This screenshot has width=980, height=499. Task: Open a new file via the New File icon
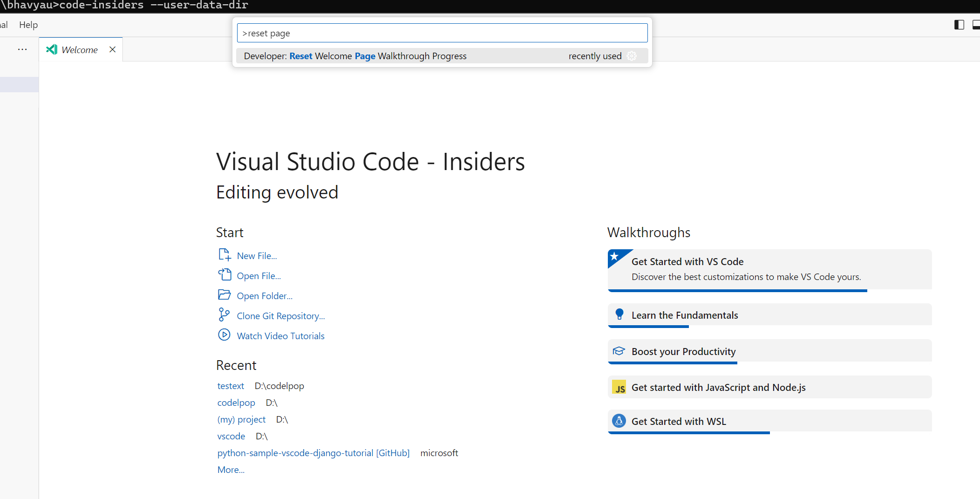225,254
